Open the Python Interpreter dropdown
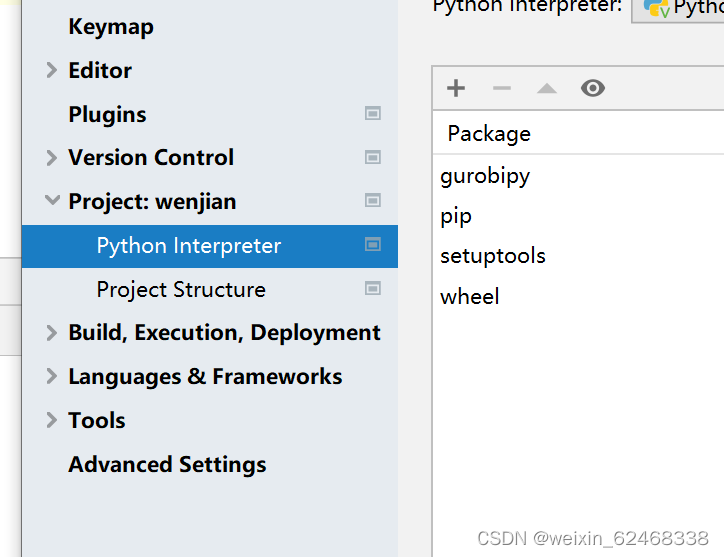Image resolution: width=724 pixels, height=557 pixels. point(680,8)
